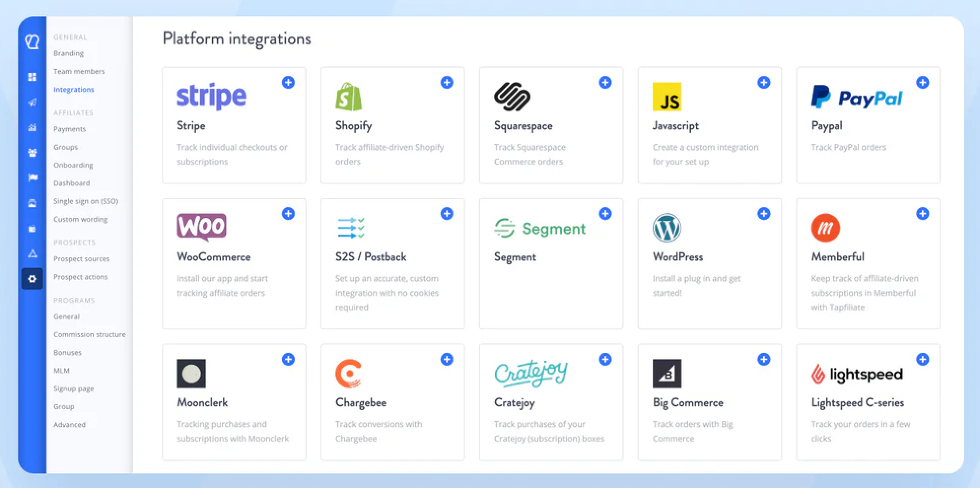Click the Big Commerce logo

click(x=667, y=374)
